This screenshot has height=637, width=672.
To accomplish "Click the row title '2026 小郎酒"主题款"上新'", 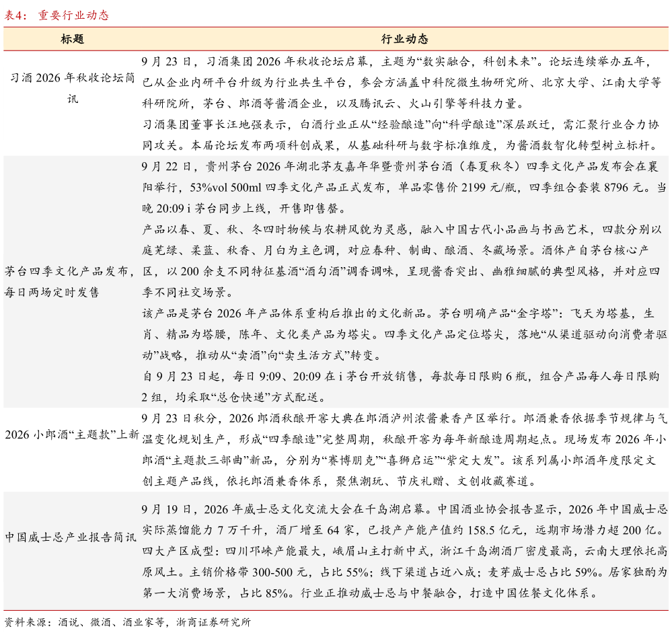I will (x=71, y=435).
